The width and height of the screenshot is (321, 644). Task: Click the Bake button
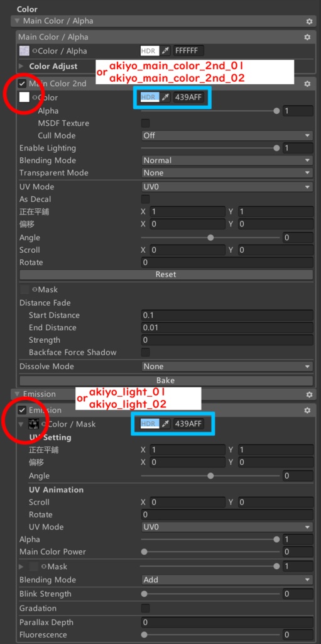166,380
